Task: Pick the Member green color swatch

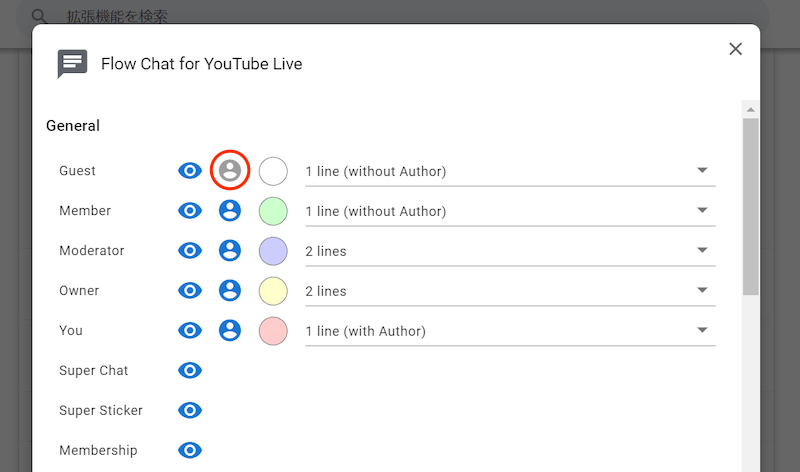Action: click(273, 211)
